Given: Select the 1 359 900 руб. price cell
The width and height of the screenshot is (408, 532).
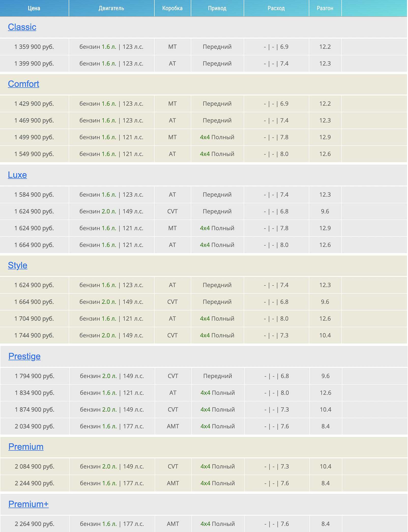Looking at the screenshot, I should coord(34,47).
